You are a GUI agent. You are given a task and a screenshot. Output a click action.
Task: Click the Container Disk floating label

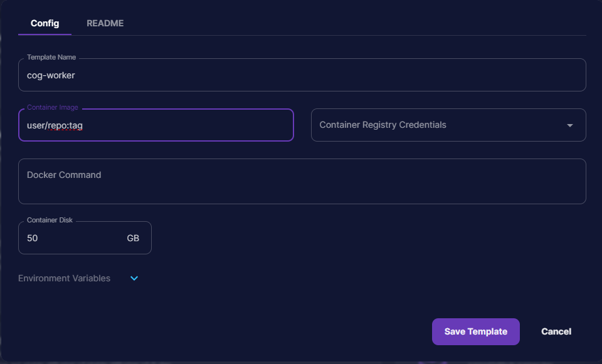click(x=50, y=221)
